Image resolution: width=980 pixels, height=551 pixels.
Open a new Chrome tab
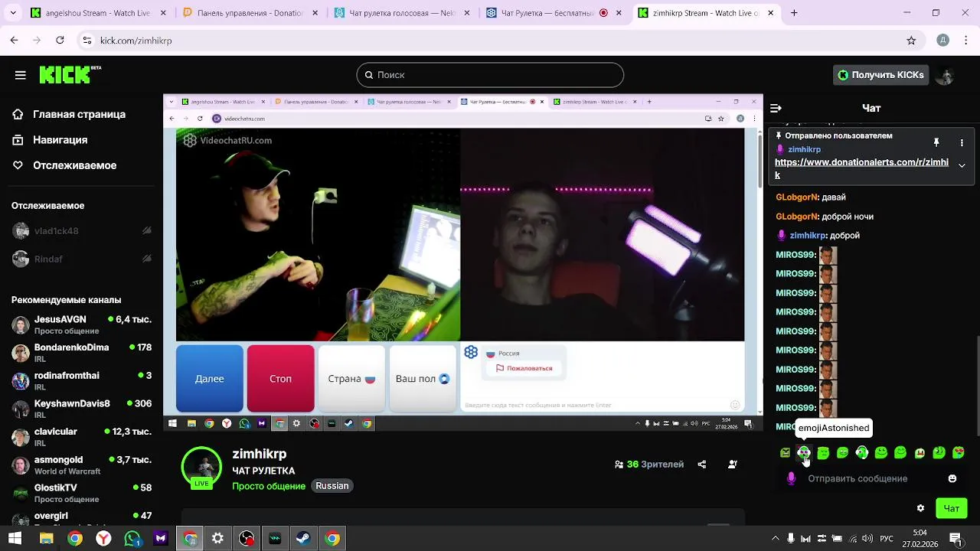pyautogui.click(x=794, y=13)
